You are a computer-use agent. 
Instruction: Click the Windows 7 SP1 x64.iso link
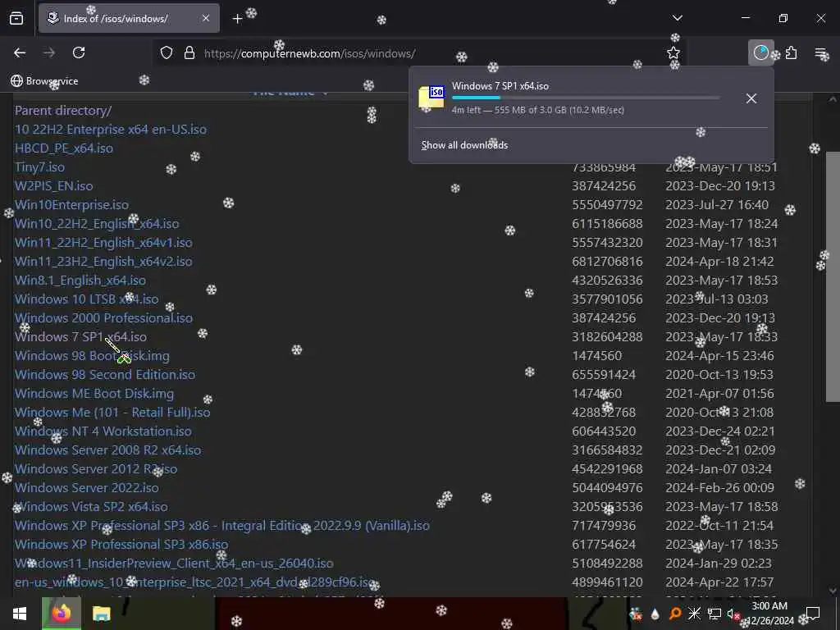click(81, 336)
